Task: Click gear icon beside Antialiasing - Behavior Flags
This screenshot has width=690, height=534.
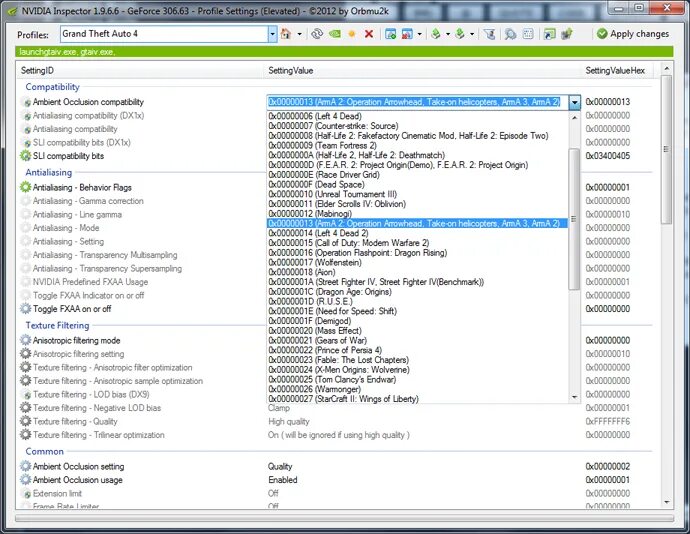Action: (x=26, y=187)
